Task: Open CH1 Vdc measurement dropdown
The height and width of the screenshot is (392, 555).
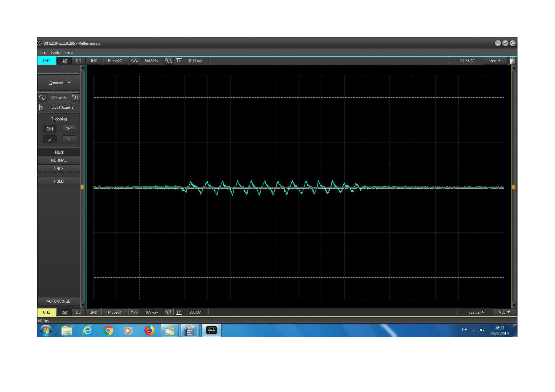Action: click(495, 61)
